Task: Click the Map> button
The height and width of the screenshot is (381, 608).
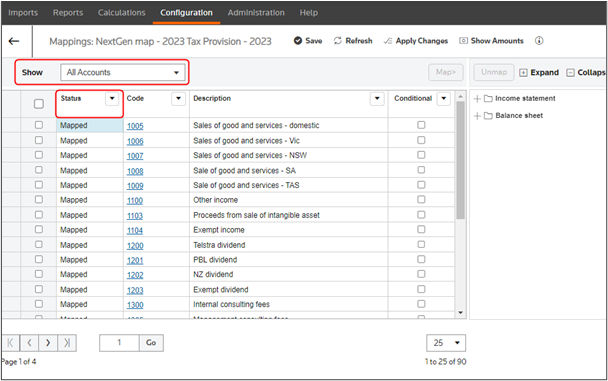Action: [x=446, y=72]
